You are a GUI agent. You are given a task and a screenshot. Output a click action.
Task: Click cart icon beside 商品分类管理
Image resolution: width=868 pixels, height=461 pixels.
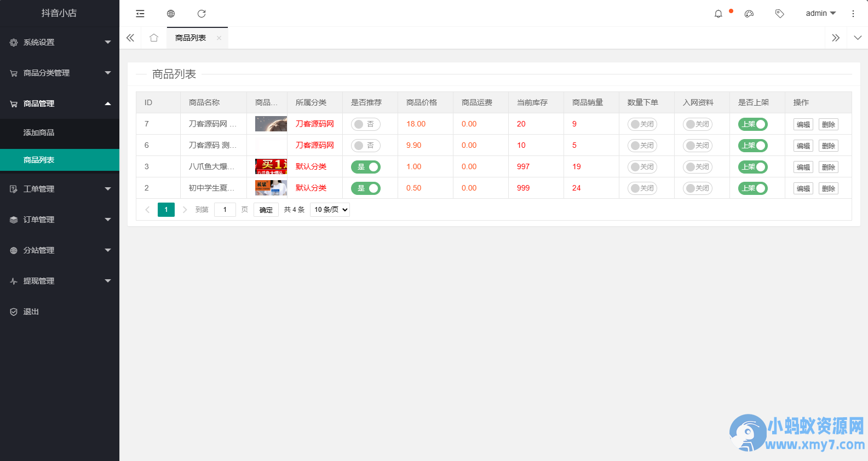pyautogui.click(x=14, y=73)
